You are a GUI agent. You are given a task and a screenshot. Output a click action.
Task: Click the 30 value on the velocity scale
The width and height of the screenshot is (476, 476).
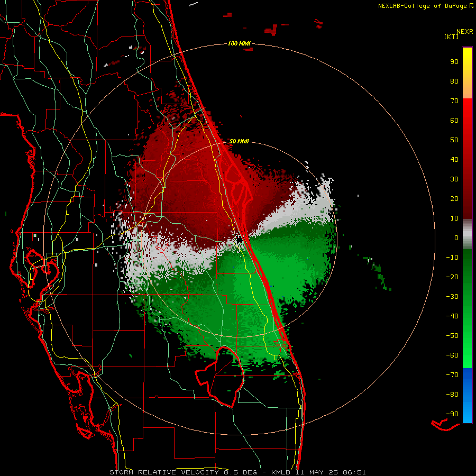[454, 179]
